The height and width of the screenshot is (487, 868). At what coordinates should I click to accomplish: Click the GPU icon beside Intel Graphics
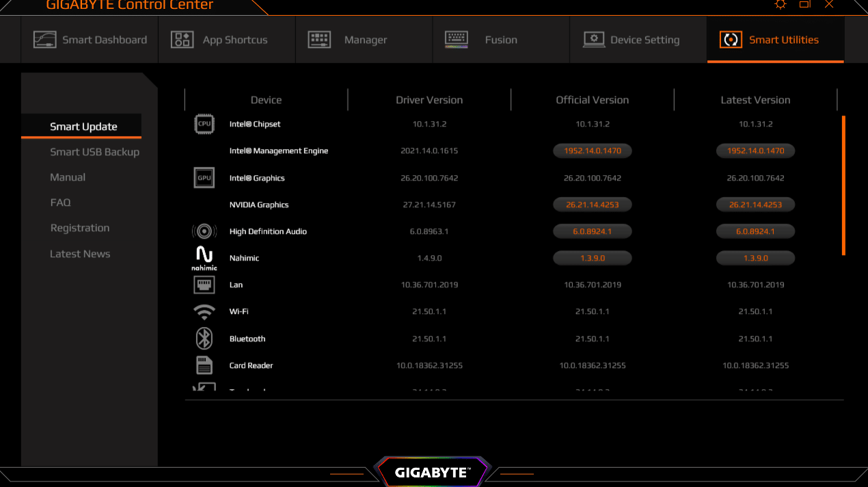[204, 178]
